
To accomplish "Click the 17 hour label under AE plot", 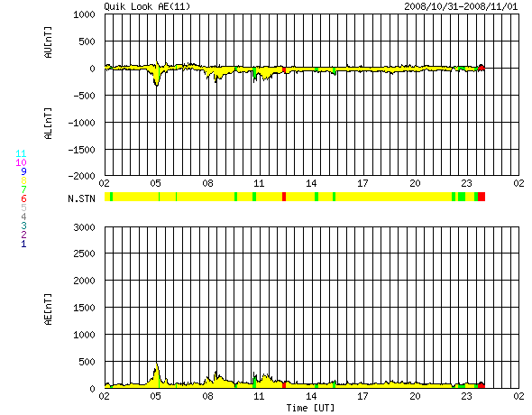I will (362, 396).
